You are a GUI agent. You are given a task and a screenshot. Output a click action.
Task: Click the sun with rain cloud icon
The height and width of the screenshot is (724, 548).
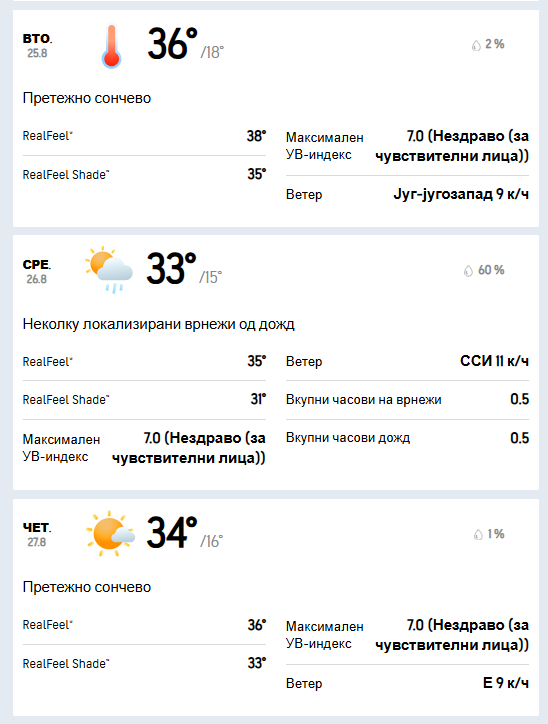point(109,270)
